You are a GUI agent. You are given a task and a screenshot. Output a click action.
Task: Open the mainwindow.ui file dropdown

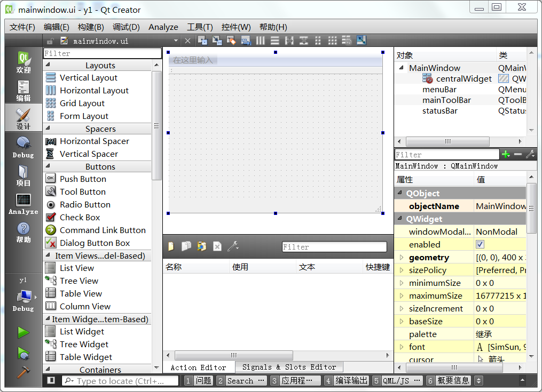tap(176, 41)
